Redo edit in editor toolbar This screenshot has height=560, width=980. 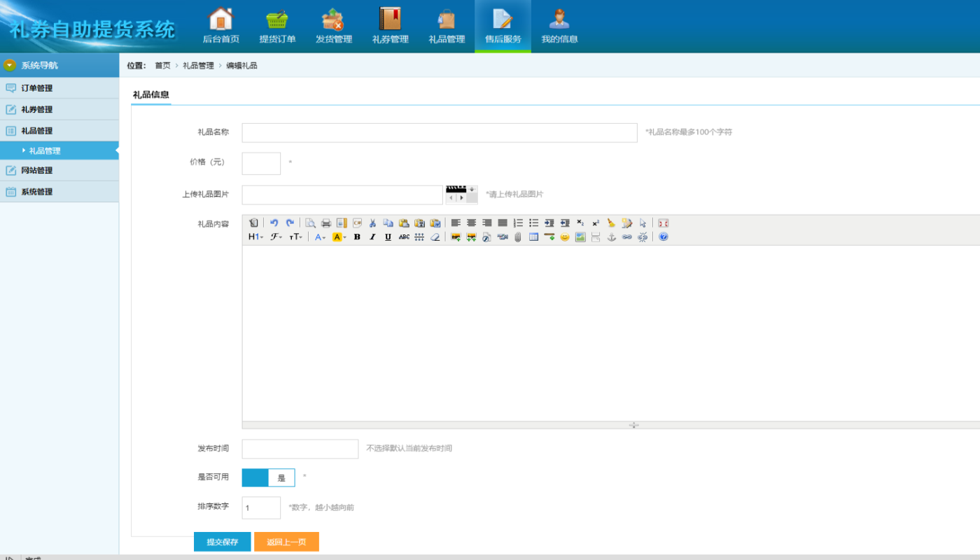290,223
